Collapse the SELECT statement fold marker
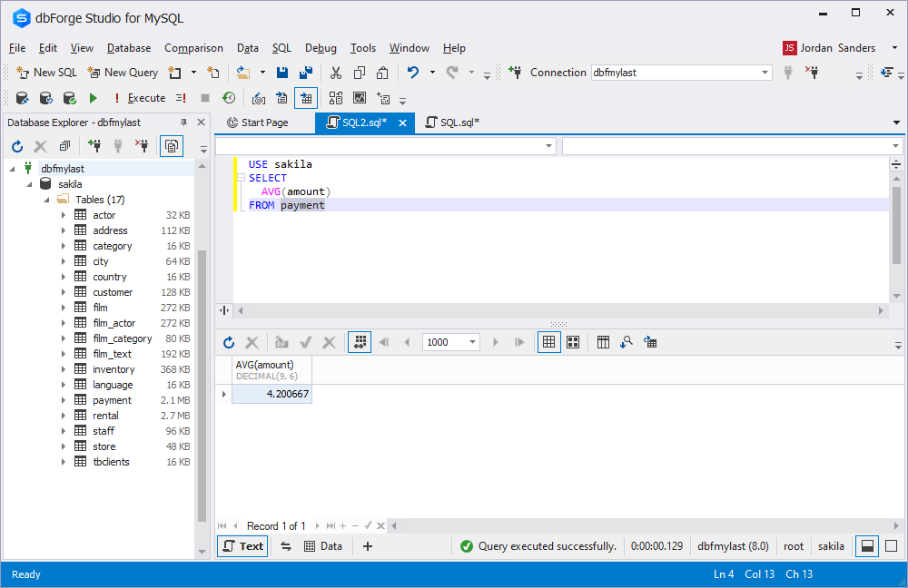 242,178
